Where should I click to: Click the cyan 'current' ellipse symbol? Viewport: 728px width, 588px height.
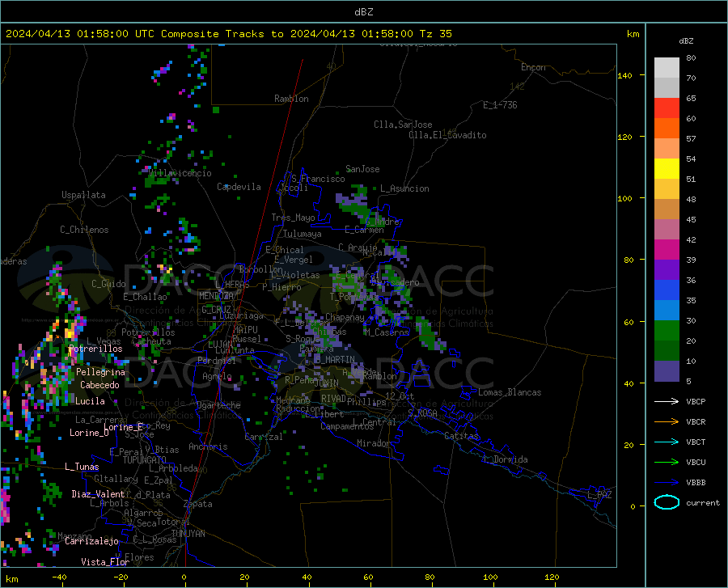[x=667, y=502]
